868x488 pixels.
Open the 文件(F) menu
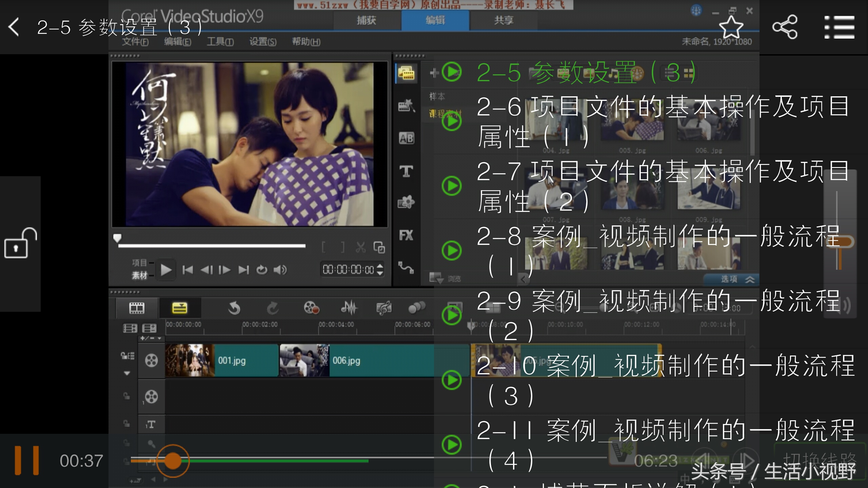click(135, 42)
